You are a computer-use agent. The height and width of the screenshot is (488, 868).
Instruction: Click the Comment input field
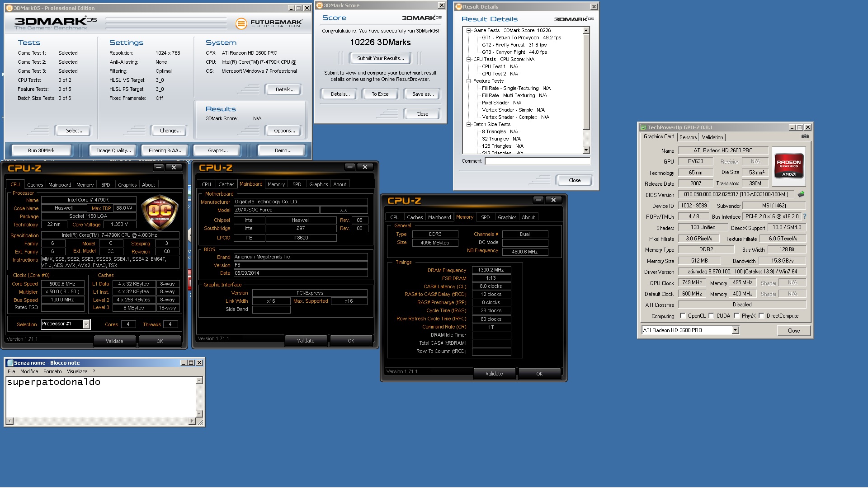coord(538,161)
